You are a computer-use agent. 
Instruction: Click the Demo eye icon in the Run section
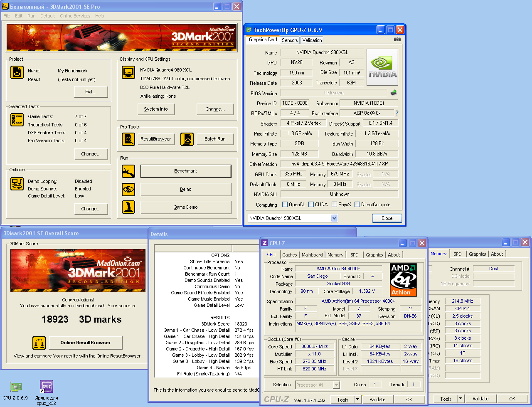click(x=128, y=190)
